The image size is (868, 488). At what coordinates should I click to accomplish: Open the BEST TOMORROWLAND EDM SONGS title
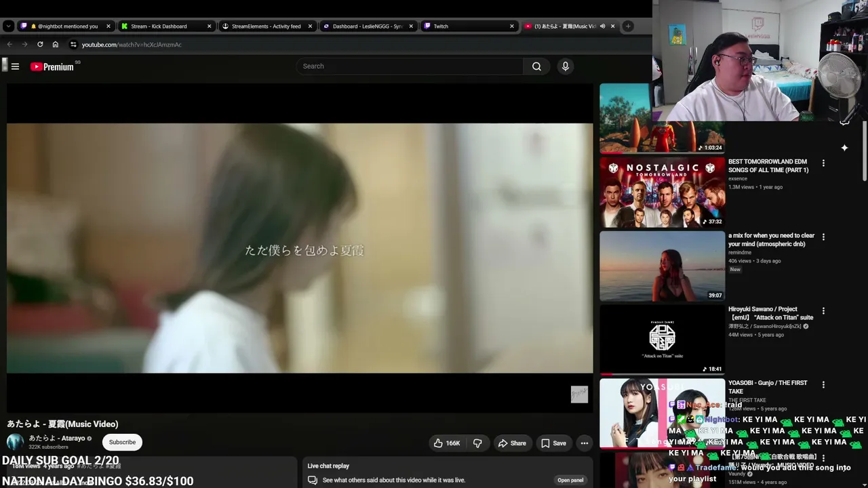coord(768,166)
